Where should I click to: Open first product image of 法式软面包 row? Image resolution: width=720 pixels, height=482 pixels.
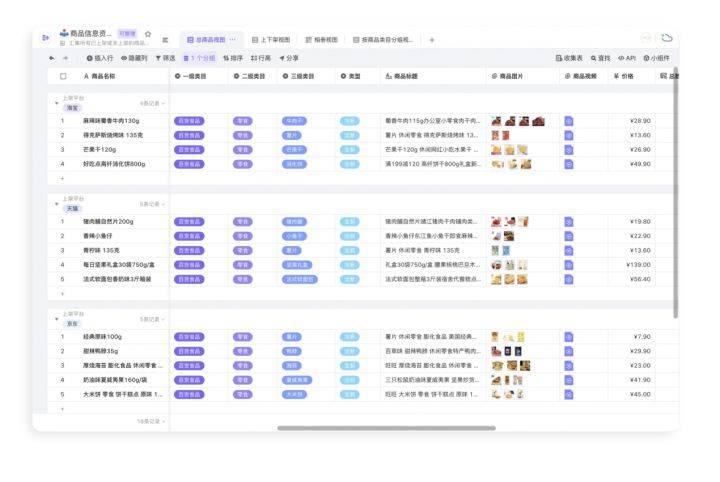click(x=496, y=279)
